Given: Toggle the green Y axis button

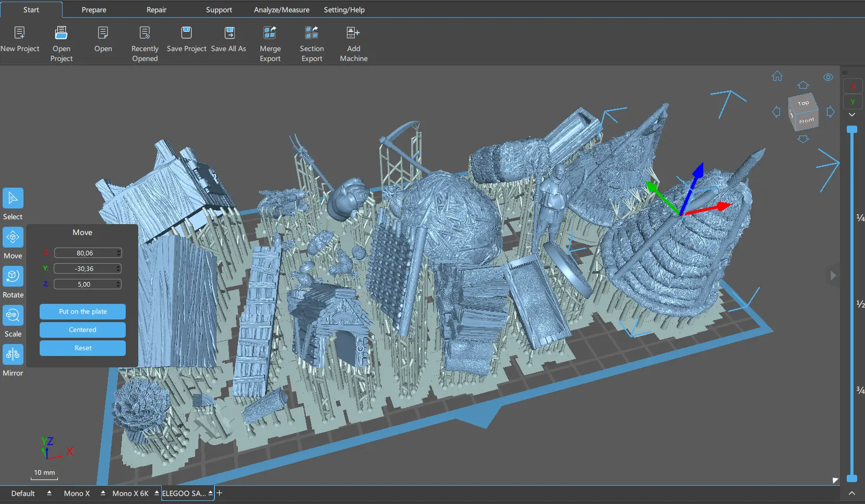Looking at the screenshot, I should [853, 102].
